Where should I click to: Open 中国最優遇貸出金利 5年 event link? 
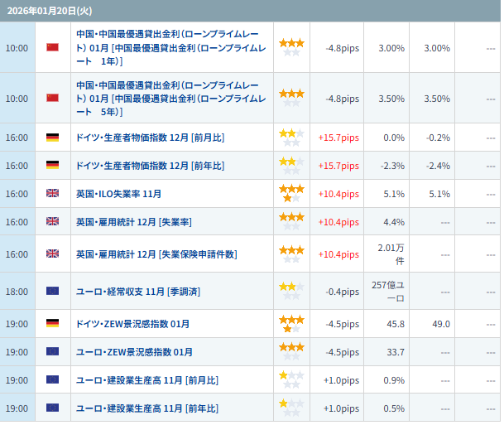pyautogui.click(x=170, y=98)
